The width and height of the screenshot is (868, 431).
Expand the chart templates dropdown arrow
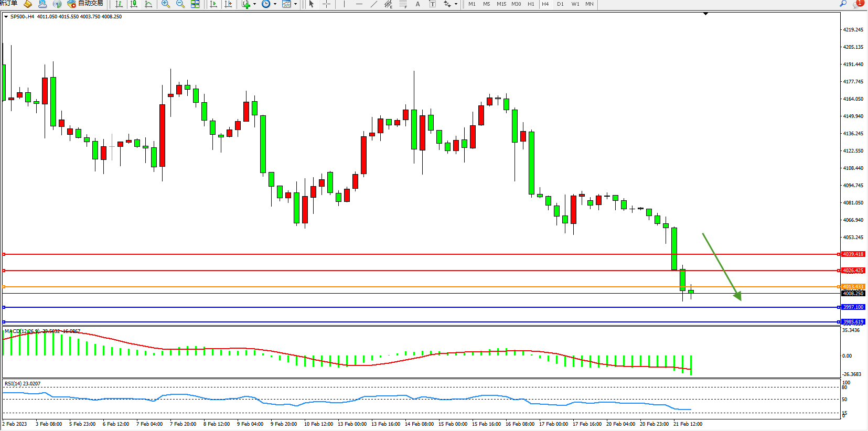point(295,4)
